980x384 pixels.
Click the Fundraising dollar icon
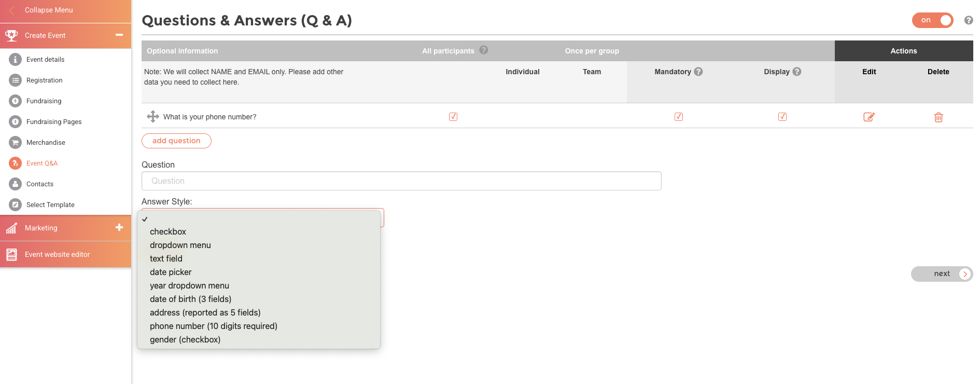(16, 101)
